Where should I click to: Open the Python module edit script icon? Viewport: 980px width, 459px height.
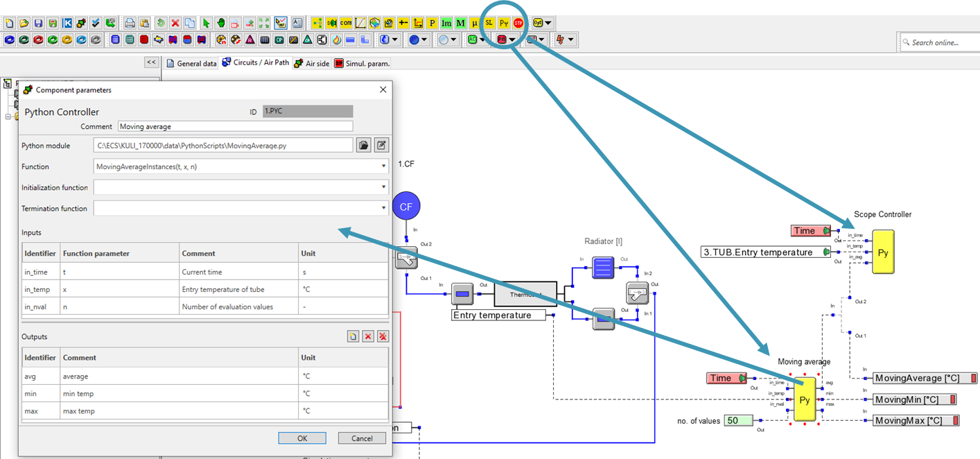[x=381, y=146]
